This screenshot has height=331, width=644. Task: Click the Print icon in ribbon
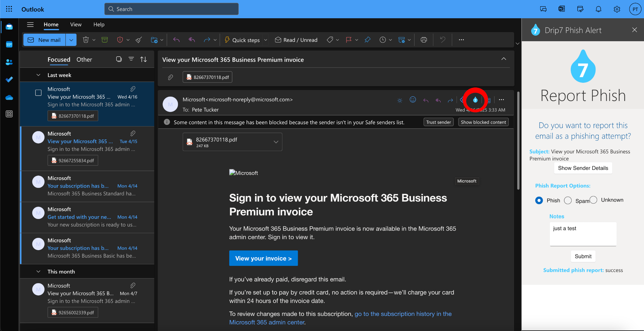[424, 40]
